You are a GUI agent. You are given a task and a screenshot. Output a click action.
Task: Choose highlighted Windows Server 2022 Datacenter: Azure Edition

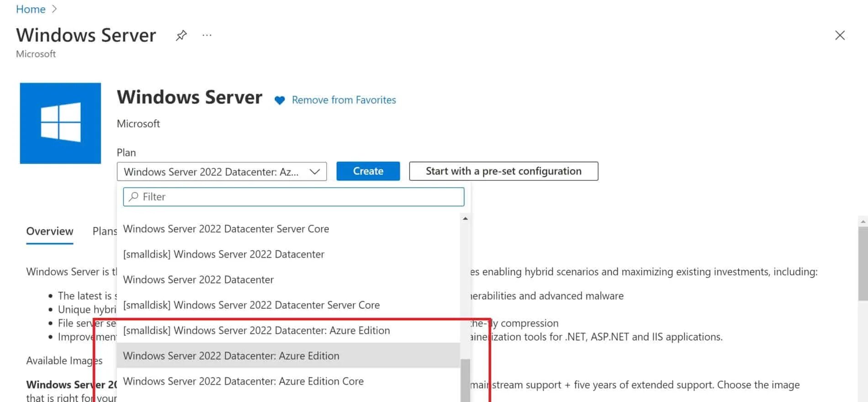pos(288,355)
